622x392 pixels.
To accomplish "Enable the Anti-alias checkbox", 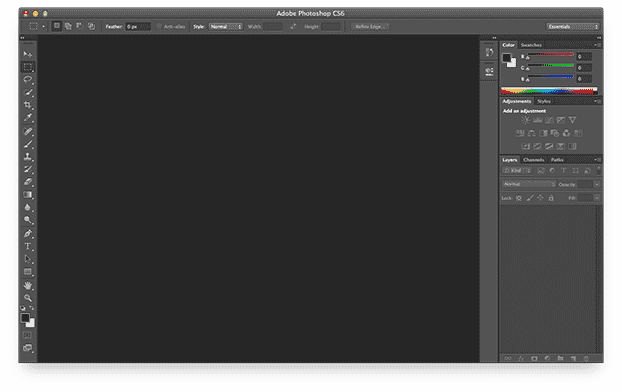I will (159, 27).
